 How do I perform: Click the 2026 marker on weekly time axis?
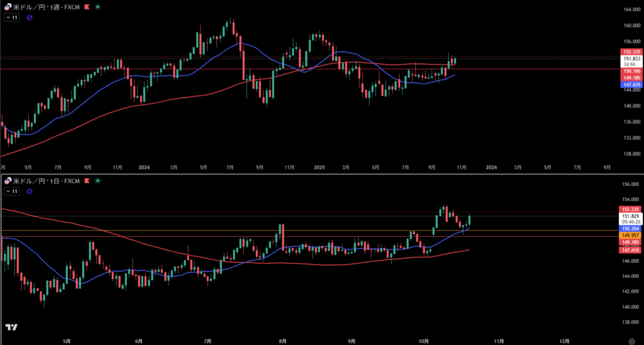click(x=491, y=167)
